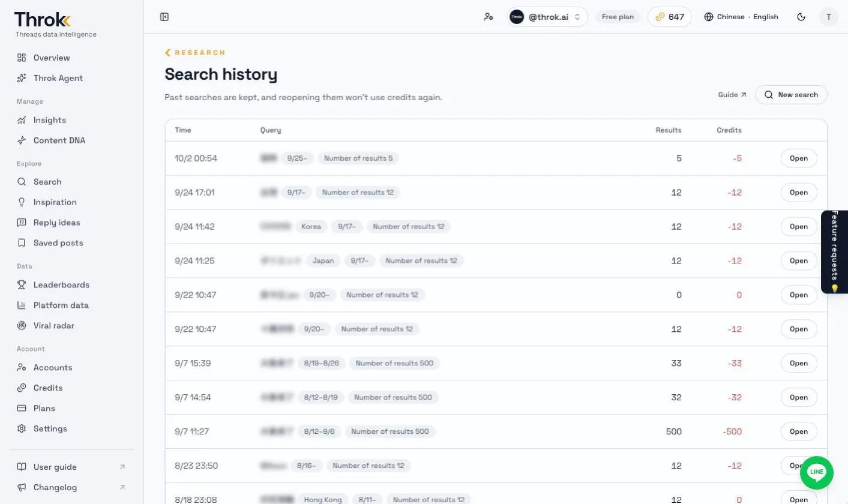Click the Accounts people icon in sidebar

(x=22, y=368)
